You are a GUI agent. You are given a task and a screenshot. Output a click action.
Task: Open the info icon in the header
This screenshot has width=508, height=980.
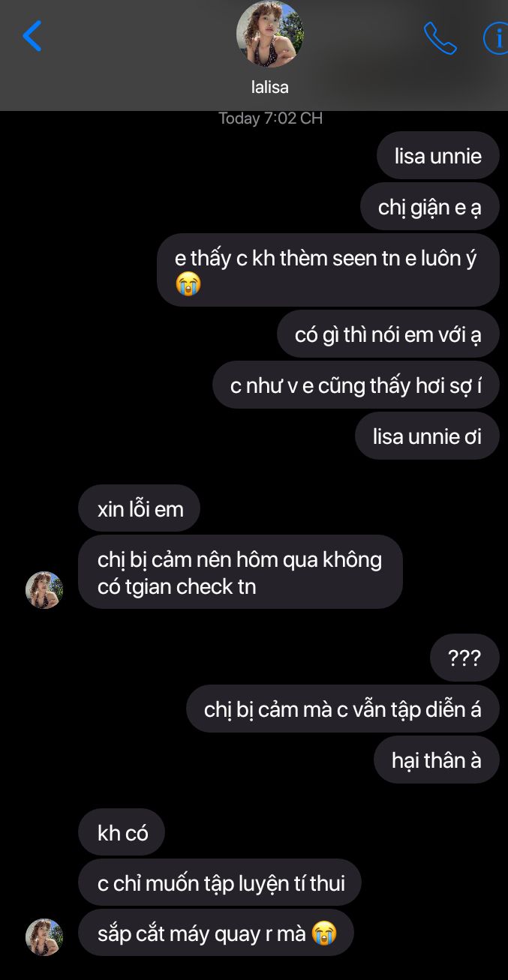pos(496,38)
